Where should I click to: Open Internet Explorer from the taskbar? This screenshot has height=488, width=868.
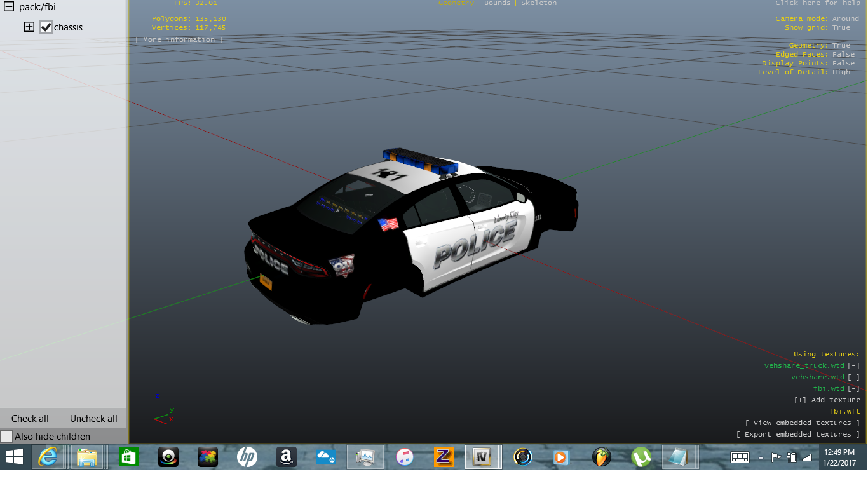(x=48, y=457)
